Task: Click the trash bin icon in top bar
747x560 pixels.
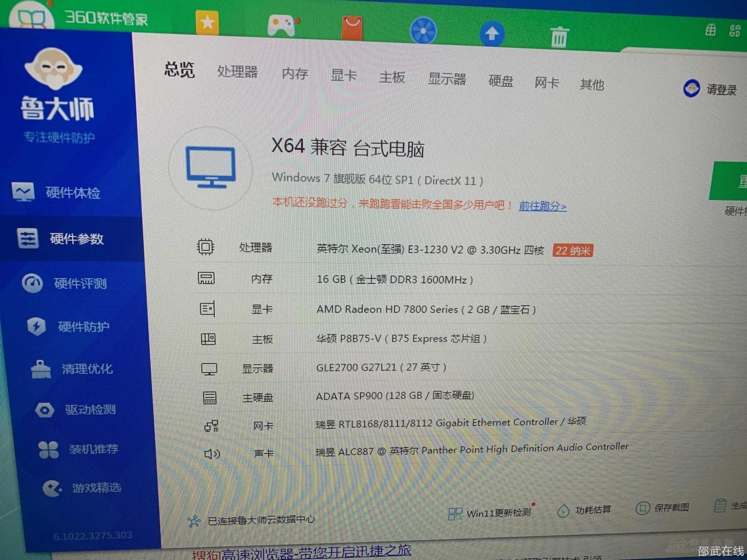Action: tap(559, 37)
